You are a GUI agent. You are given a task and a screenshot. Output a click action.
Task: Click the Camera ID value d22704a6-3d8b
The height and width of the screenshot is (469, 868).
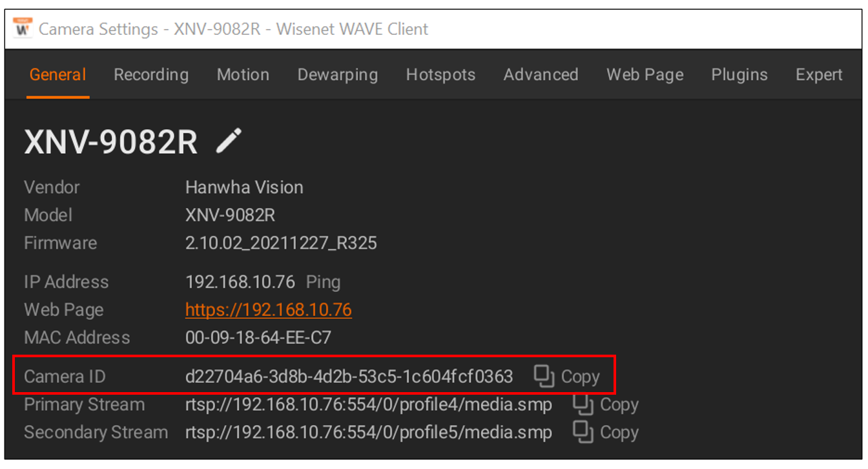pyautogui.click(x=349, y=377)
